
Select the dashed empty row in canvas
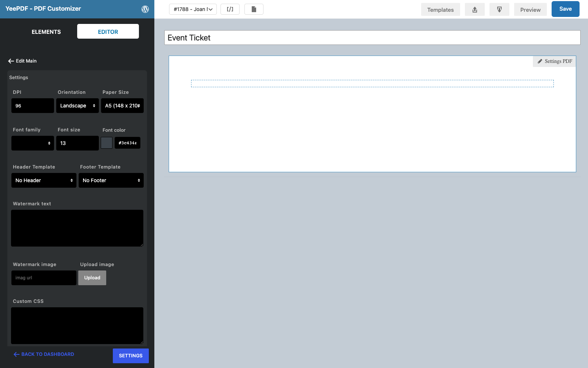pyautogui.click(x=372, y=84)
